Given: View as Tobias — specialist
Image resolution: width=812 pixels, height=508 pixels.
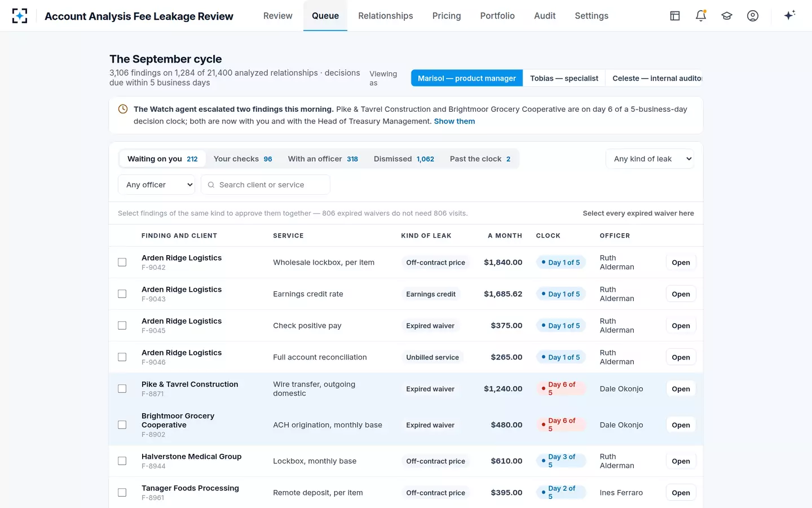Looking at the screenshot, I should point(564,78).
